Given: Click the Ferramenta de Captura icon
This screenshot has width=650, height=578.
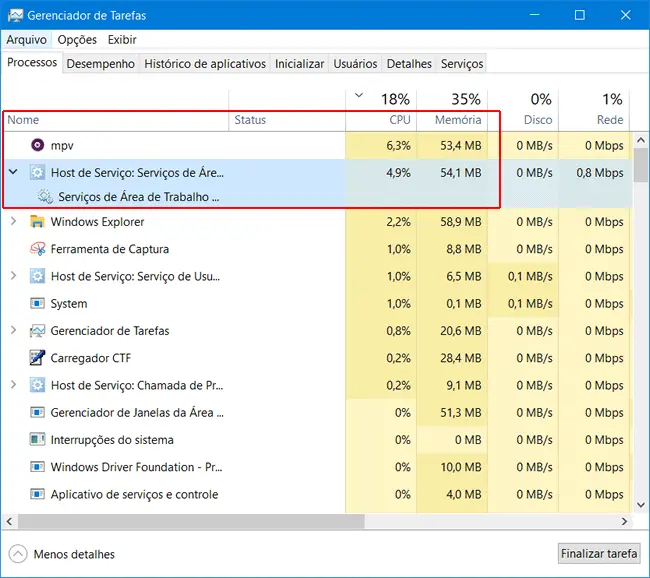Looking at the screenshot, I should [38, 249].
